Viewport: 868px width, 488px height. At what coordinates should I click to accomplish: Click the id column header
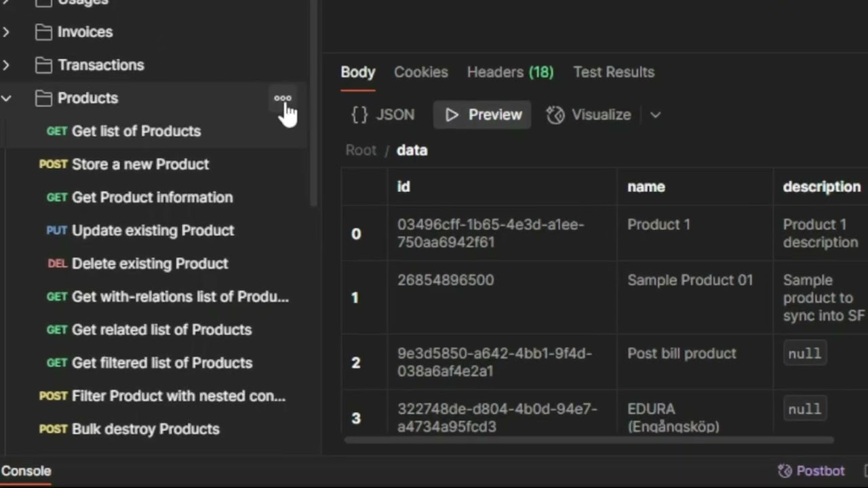coord(502,187)
